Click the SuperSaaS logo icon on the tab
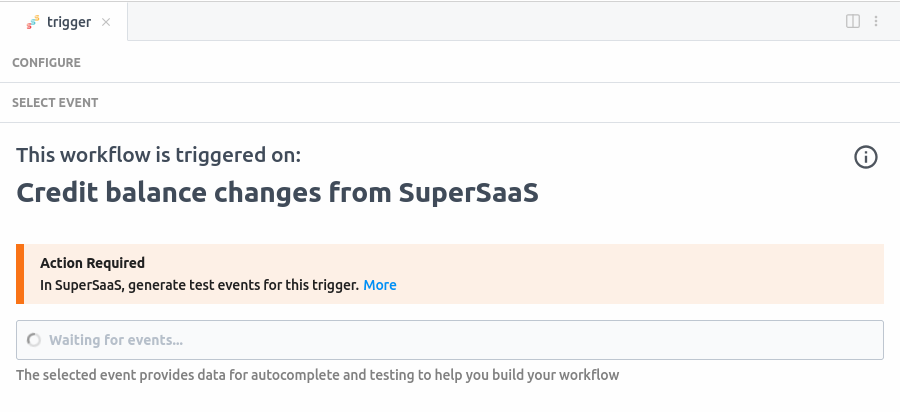Image resolution: width=900 pixels, height=412 pixels. tap(33, 21)
